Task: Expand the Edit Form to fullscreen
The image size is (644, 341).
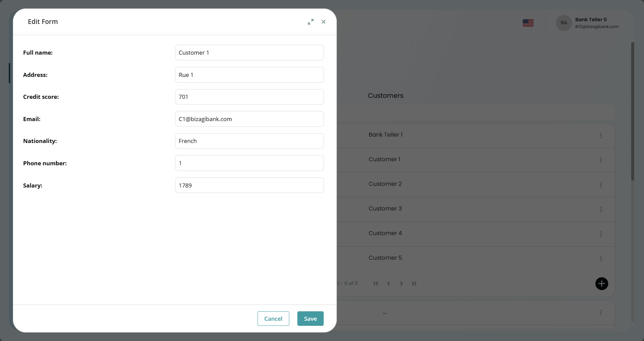Action: 310,22
